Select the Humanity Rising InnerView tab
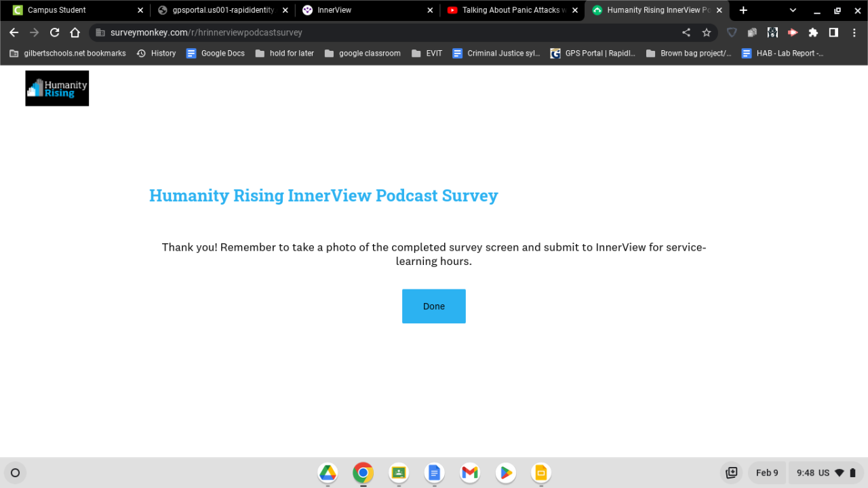The height and width of the screenshot is (488, 868). pyautogui.click(x=657, y=10)
